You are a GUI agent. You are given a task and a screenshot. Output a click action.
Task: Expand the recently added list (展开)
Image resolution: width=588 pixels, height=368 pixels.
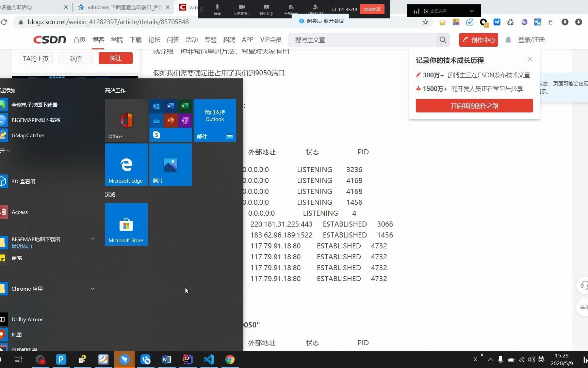(x=5, y=150)
